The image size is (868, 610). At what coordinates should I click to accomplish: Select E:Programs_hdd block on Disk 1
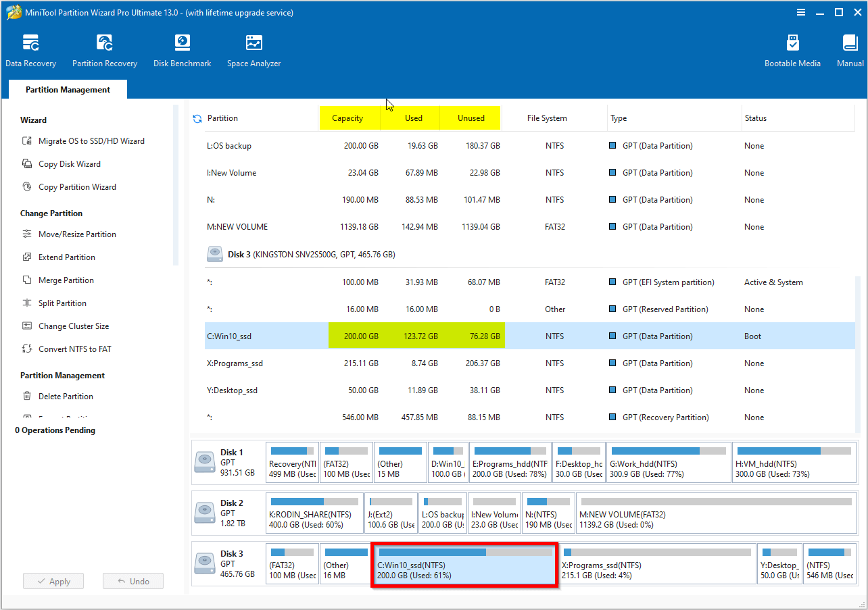pyautogui.click(x=510, y=463)
